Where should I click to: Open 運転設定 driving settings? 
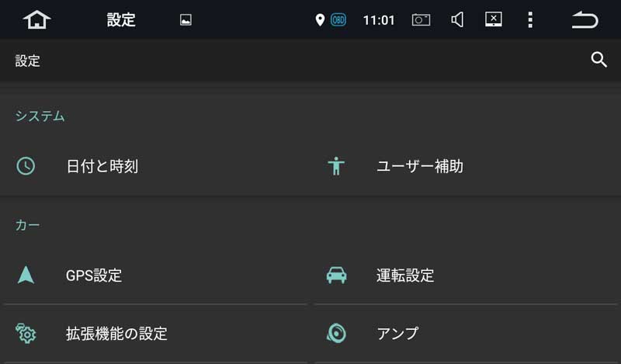click(x=466, y=276)
